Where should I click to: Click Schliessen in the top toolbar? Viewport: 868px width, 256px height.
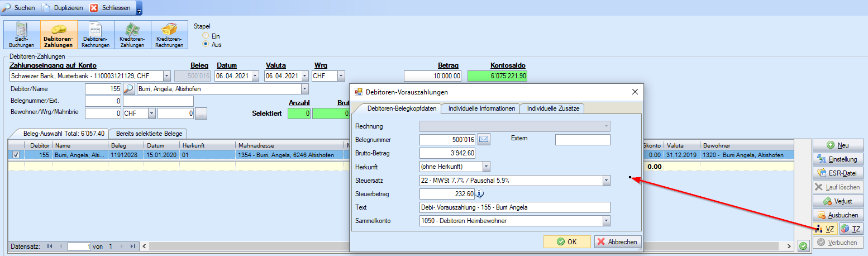(111, 8)
